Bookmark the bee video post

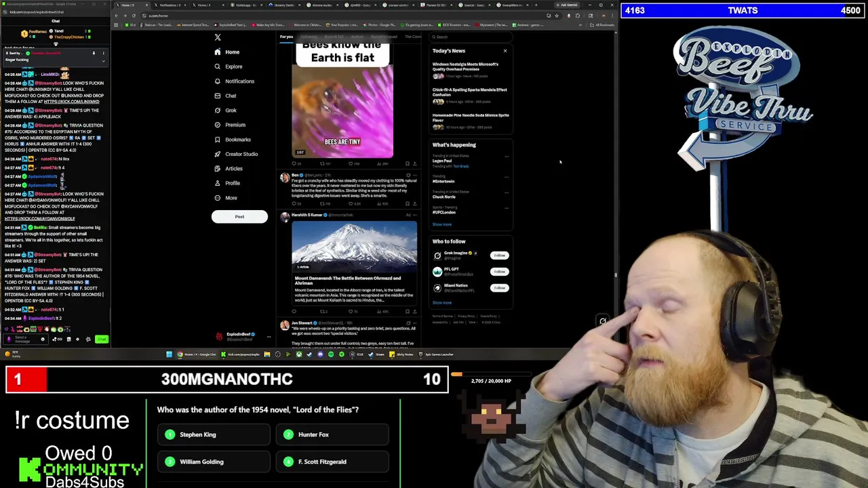tap(407, 163)
